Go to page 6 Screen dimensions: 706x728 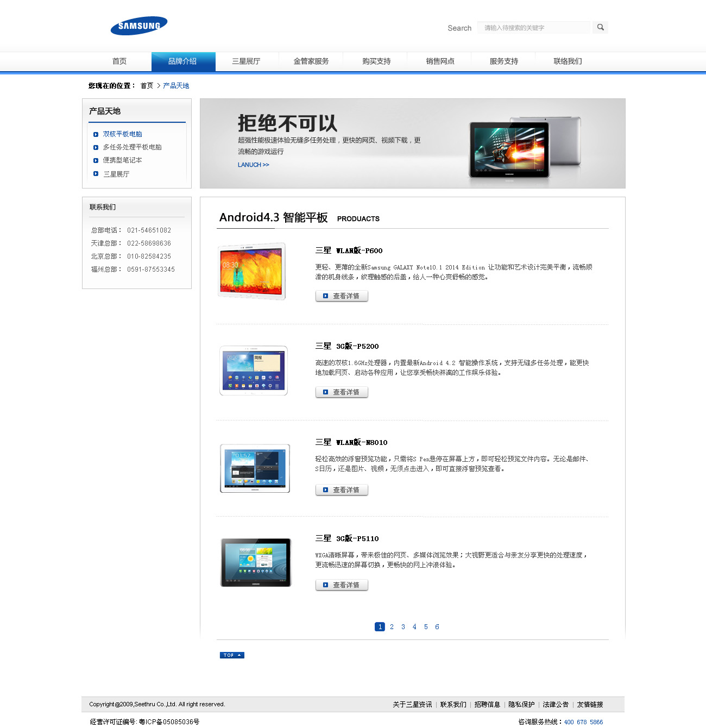437,627
